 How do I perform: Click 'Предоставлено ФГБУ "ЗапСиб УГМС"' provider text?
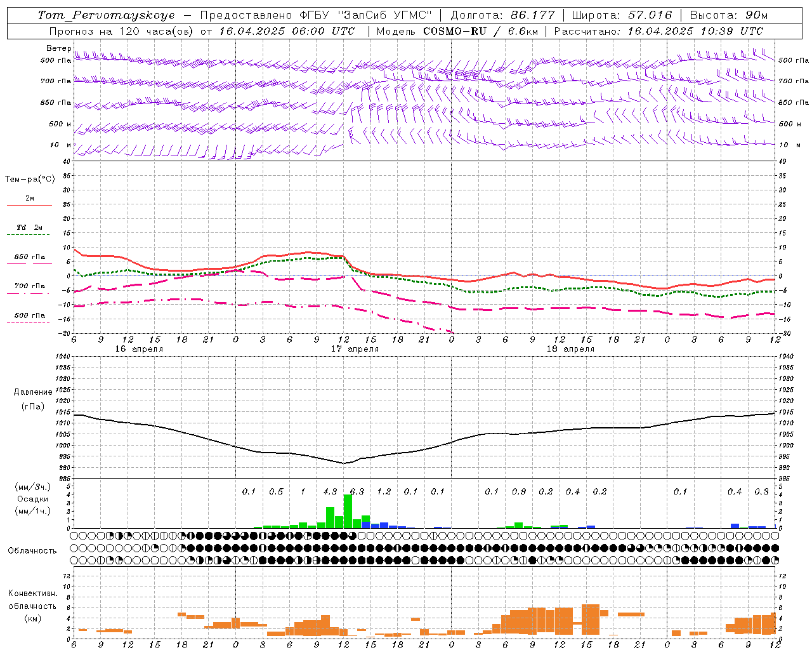tap(315, 15)
